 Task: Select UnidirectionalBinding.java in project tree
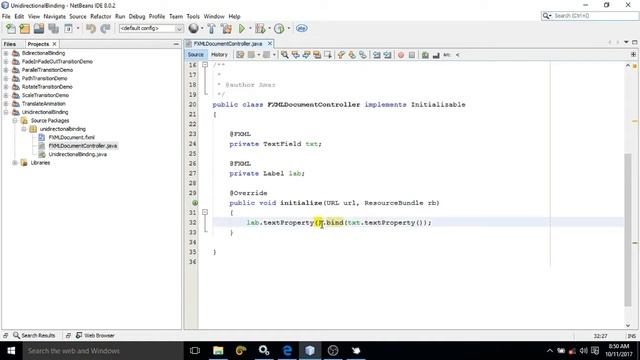click(78, 154)
